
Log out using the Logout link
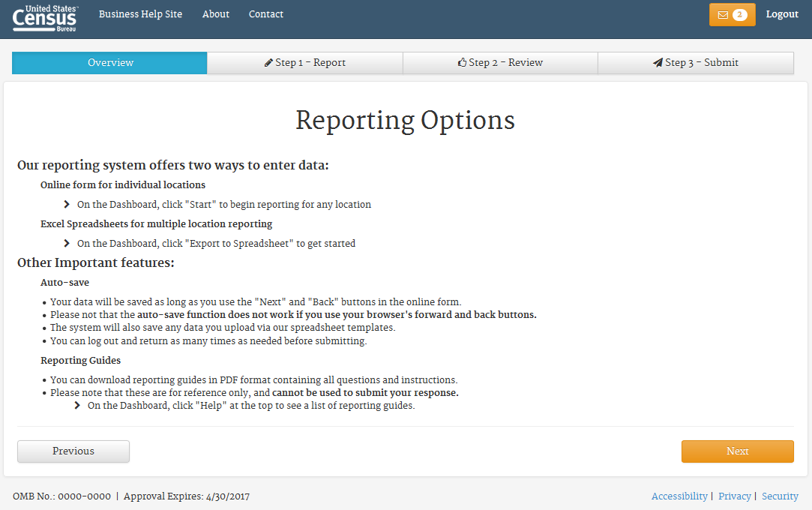[782, 14]
